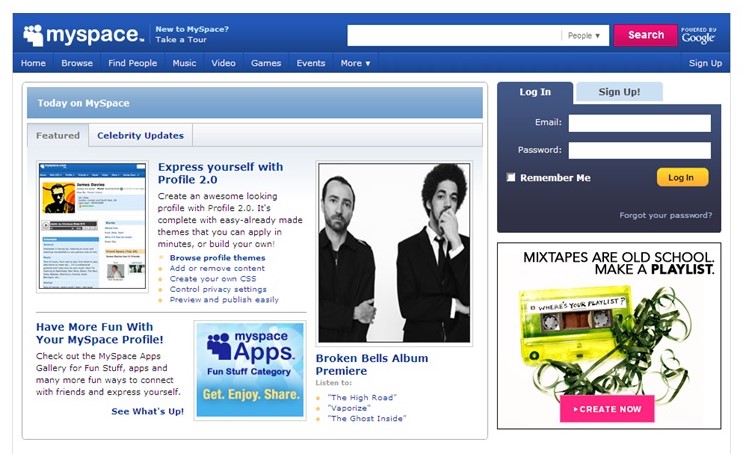Follow the Browse profile themes link
This screenshot has width=745, height=455.
(x=217, y=258)
